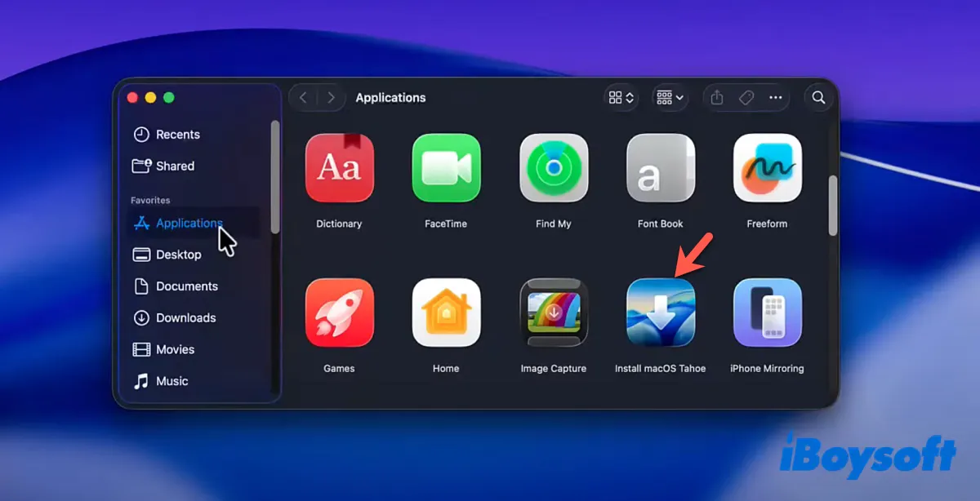980x501 pixels.
Task: Click the "Image Capture" label
Action: pos(554,369)
